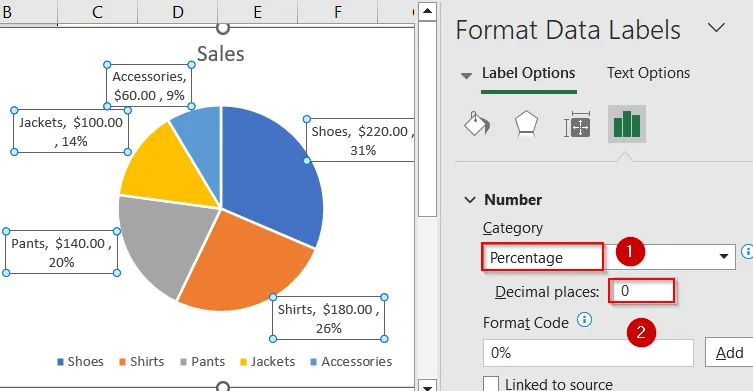Collapse the Number section
This screenshot has height=391, width=753.
[x=470, y=200]
